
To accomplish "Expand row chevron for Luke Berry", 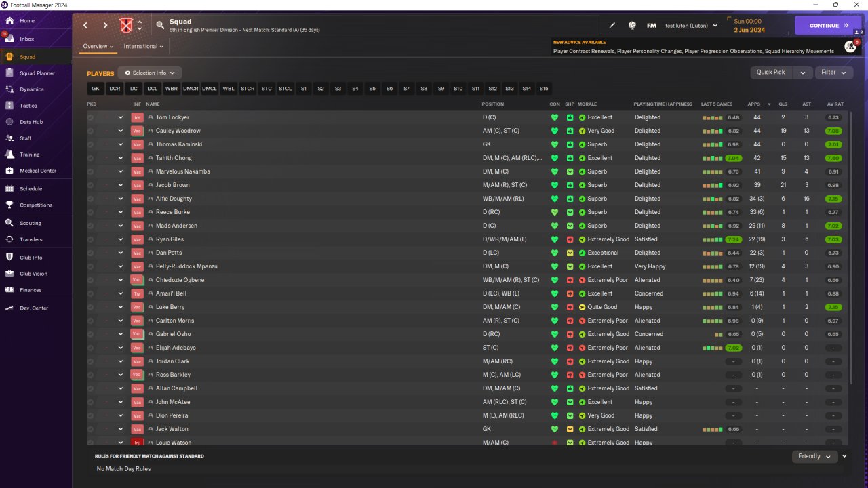I will pyautogui.click(x=121, y=307).
